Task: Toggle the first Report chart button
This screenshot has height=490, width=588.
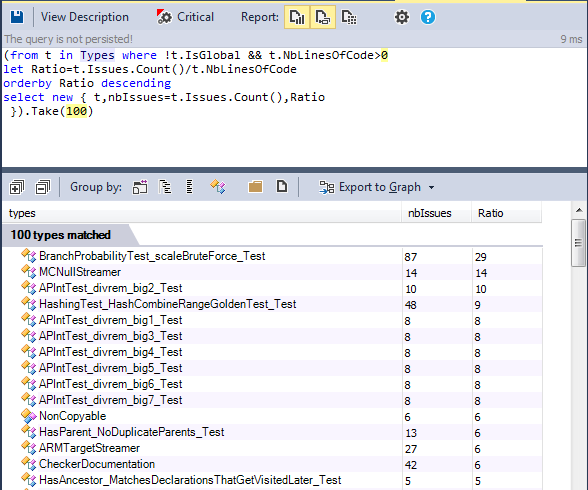Action: 297,17
